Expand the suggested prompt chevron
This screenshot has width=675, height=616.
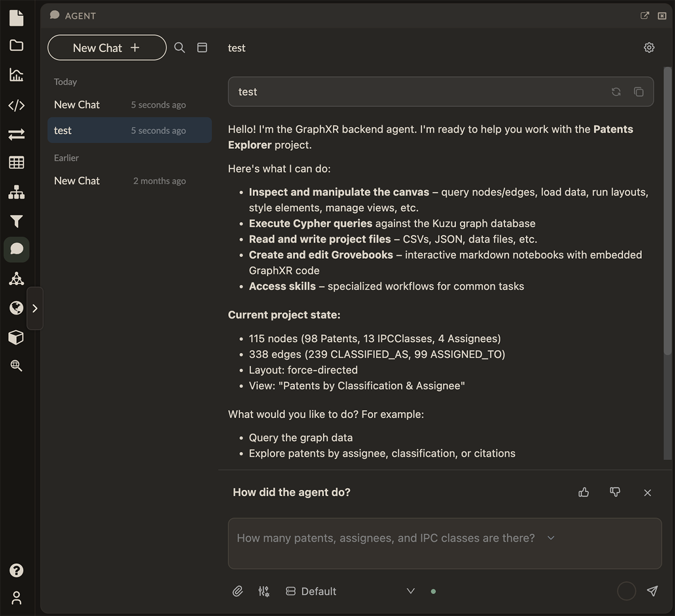(551, 538)
